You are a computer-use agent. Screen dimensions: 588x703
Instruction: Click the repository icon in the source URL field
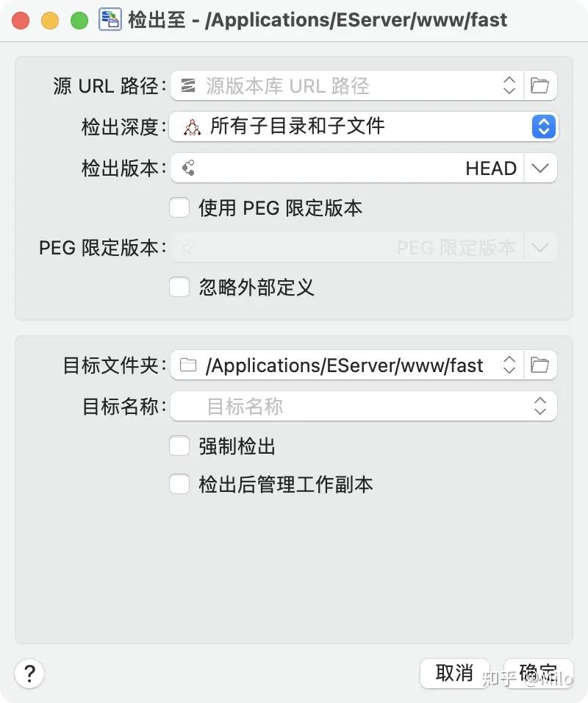tap(189, 85)
